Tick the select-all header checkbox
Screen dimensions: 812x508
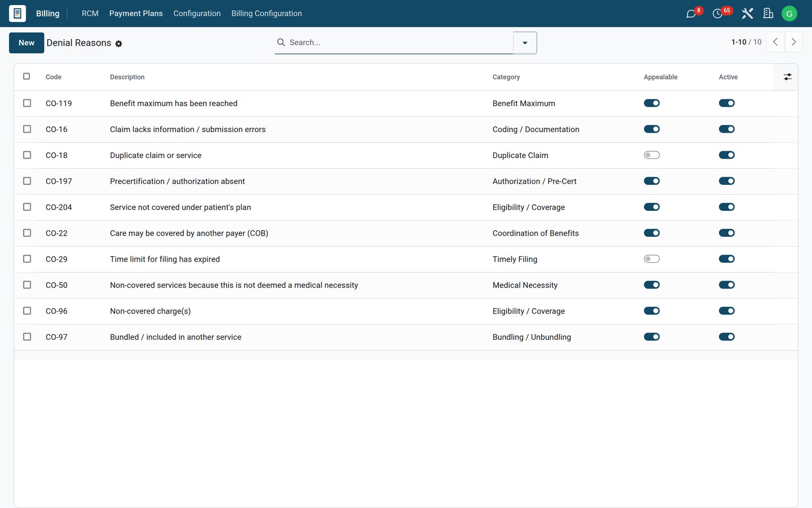tap(27, 76)
